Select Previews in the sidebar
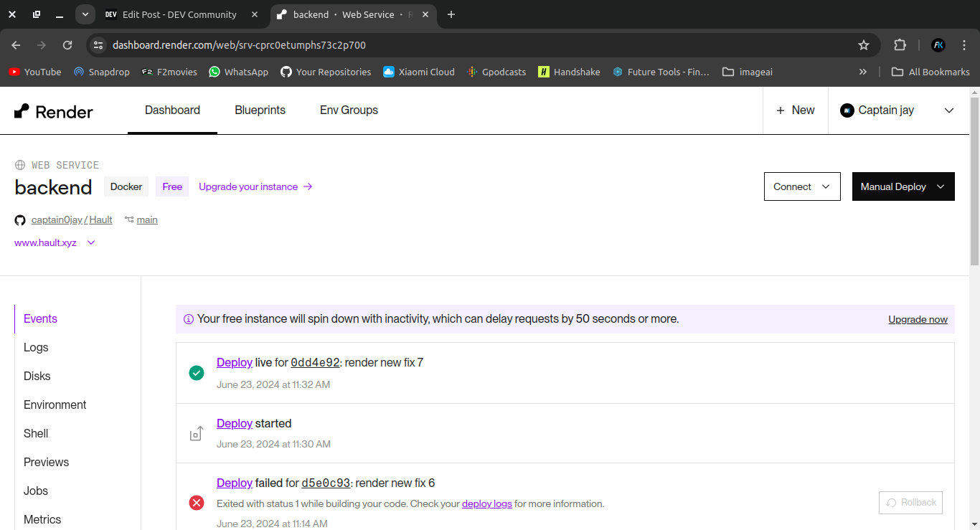Viewport: 980px width, 530px height. pyautogui.click(x=46, y=463)
